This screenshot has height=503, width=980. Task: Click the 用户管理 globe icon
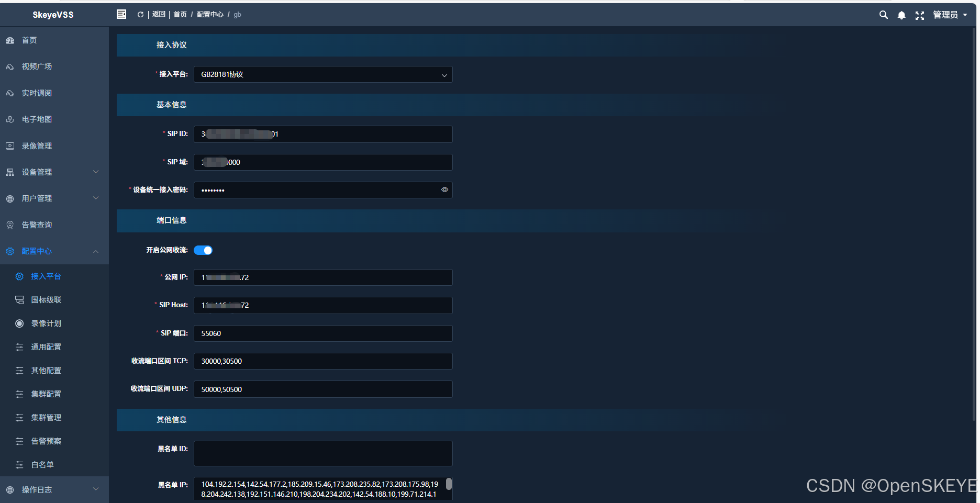(x=10, y=198)
